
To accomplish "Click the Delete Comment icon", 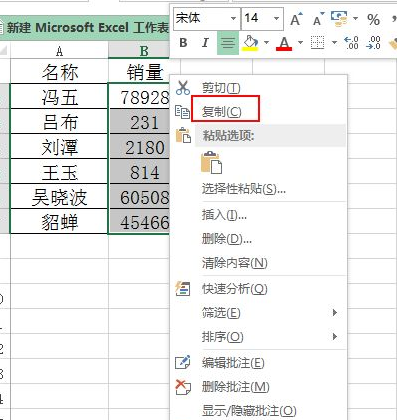I will [x=183, y=387].
